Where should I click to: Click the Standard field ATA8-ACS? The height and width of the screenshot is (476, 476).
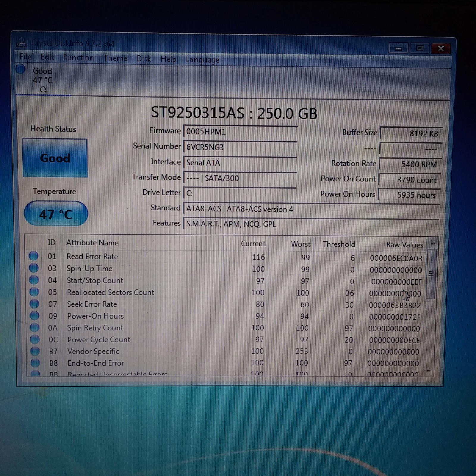click(311, 209)
